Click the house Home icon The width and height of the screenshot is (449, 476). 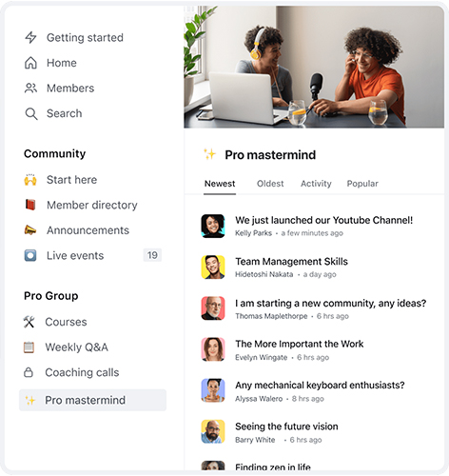point(30,63)
